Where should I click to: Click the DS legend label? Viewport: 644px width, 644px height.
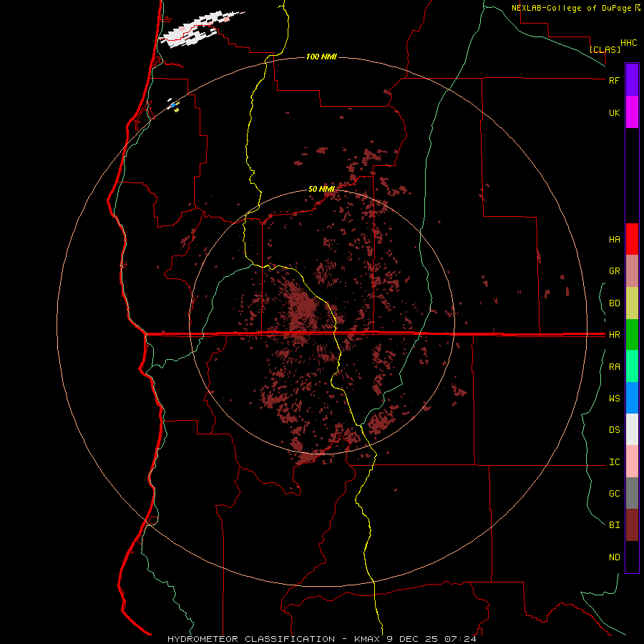614,429
